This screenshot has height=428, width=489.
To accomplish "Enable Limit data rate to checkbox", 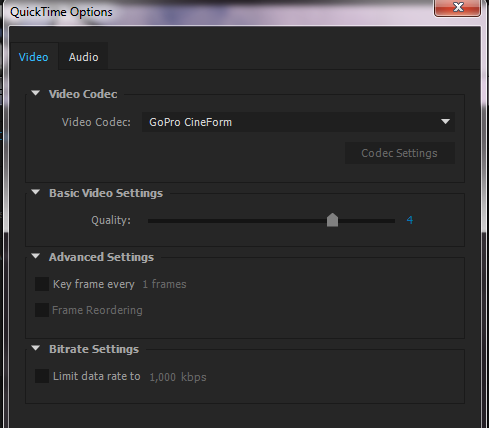I will coord(42,376).
